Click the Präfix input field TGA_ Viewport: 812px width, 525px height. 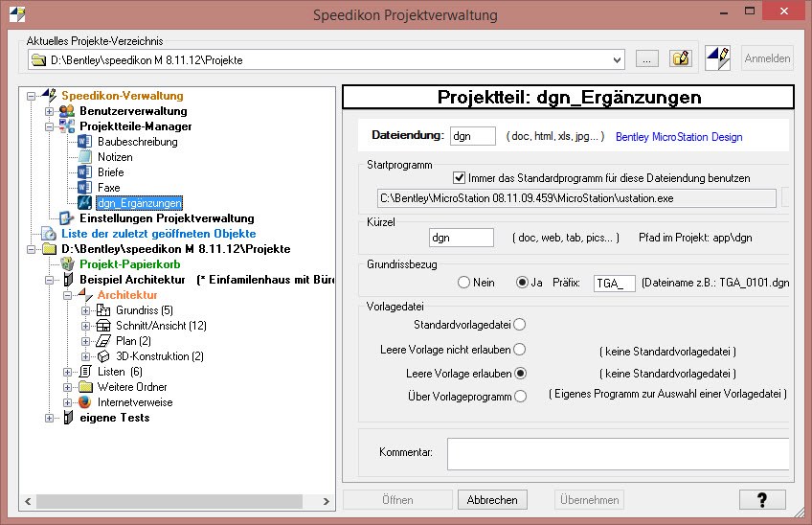(614, 283)
